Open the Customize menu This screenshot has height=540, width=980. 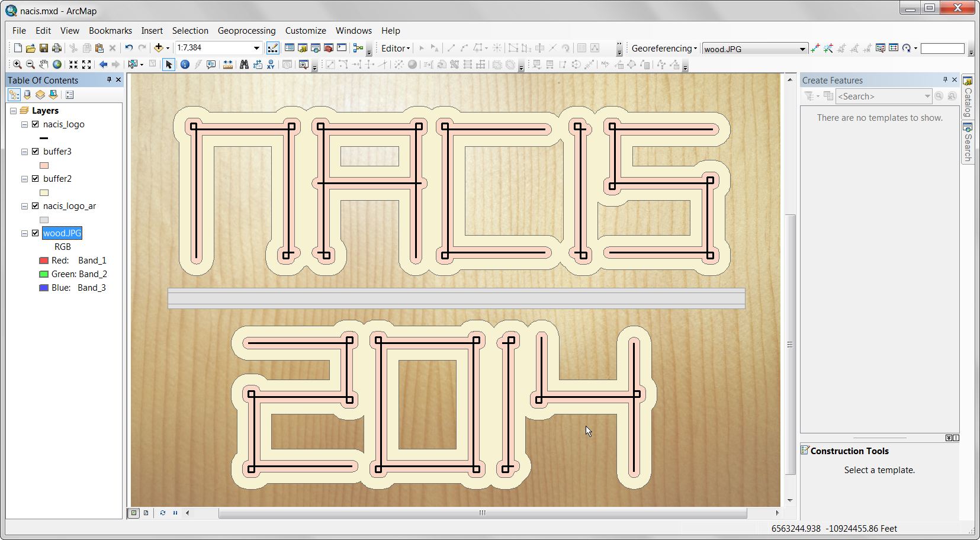(x=306, y=31)
